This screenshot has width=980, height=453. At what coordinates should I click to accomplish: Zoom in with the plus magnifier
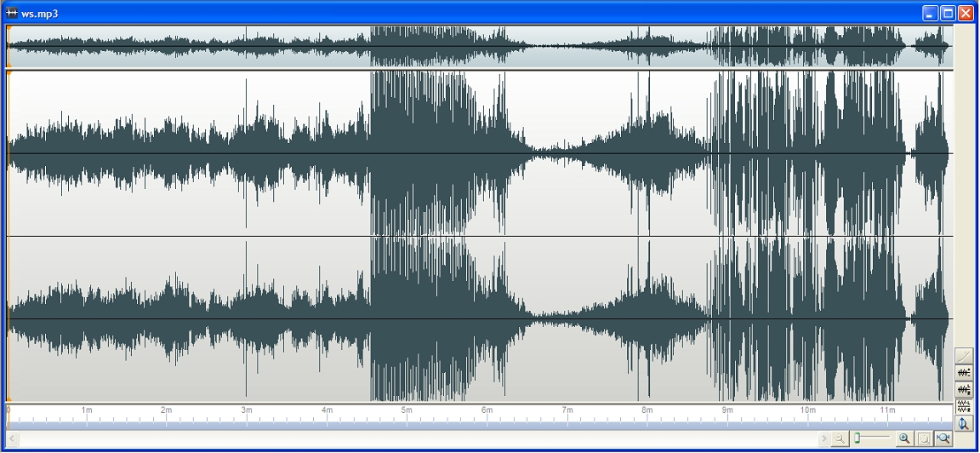[x=904, y=439]
